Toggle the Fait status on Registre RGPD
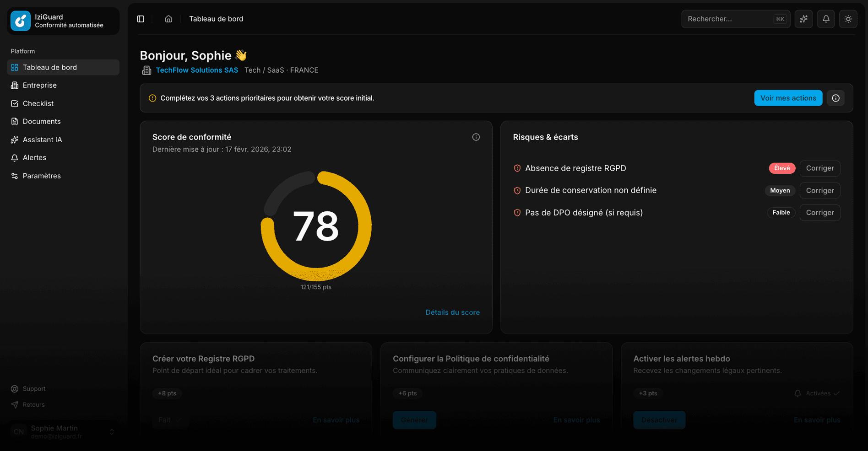Image resolution: width=868 pixels, height=451 pixels. click(170, 420)
